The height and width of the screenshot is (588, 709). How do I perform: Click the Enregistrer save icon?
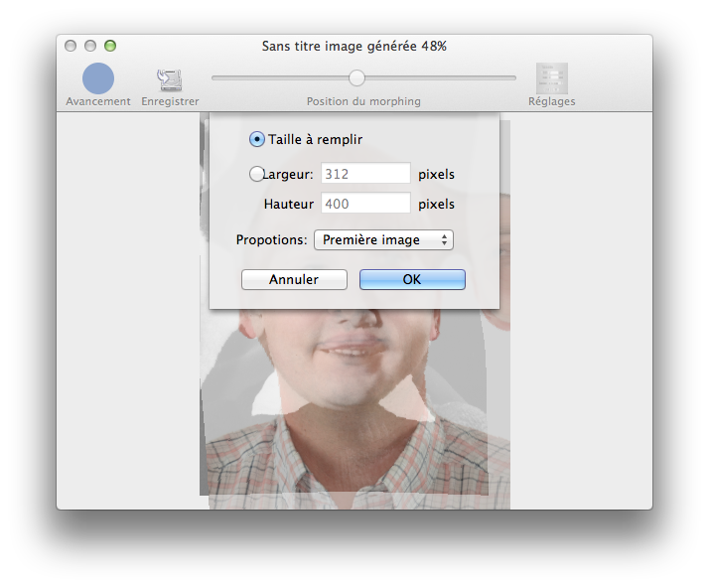pyautogui.click(x=169, y=79)
